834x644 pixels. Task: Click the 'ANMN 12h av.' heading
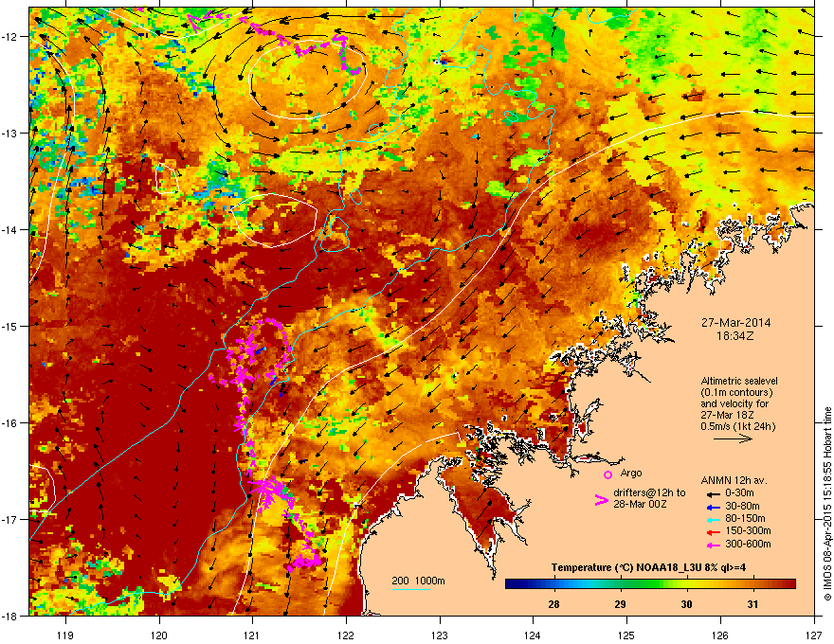pos(734,480)
